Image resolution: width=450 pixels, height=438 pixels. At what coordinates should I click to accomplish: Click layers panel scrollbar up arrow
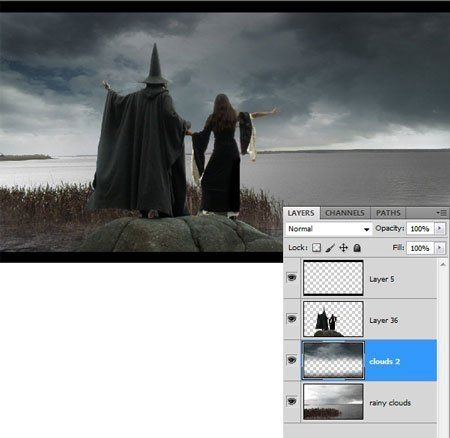[443, 264]
